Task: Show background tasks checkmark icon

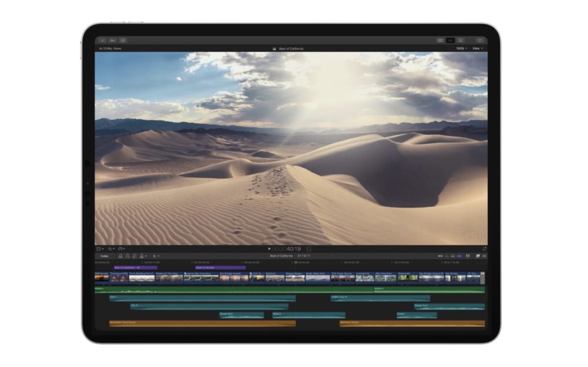Action: [123, 40]
